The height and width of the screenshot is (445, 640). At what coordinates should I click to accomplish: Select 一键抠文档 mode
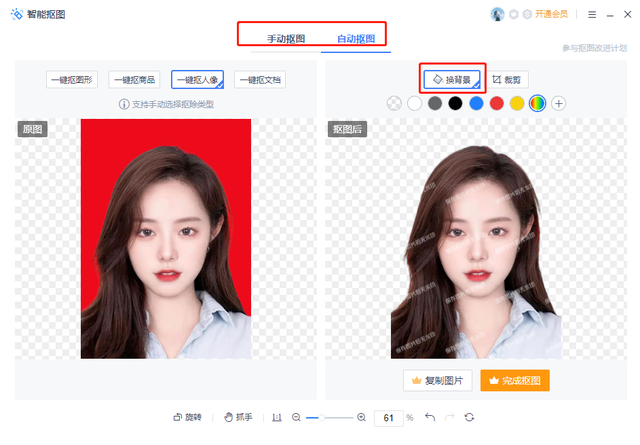click(260, 80)
